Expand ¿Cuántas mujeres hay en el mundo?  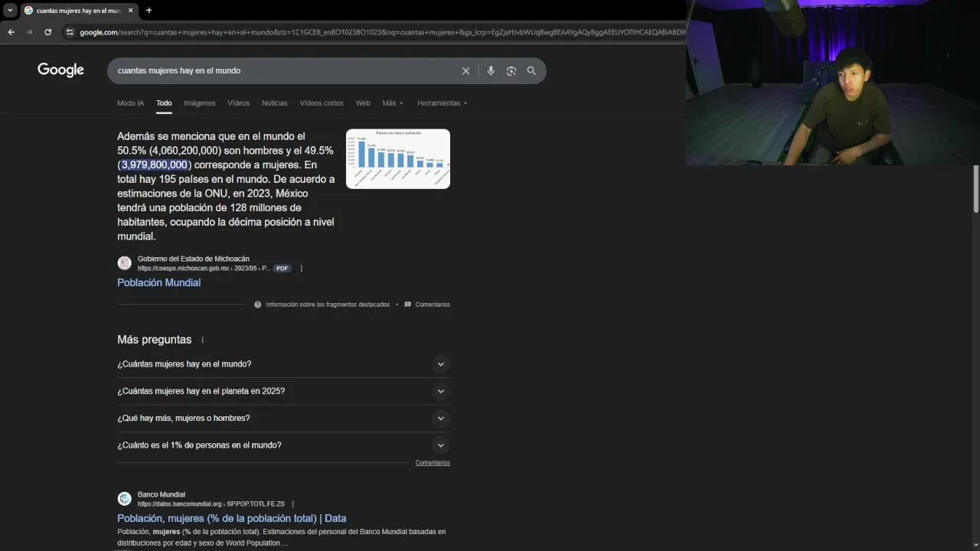[283, 364]
